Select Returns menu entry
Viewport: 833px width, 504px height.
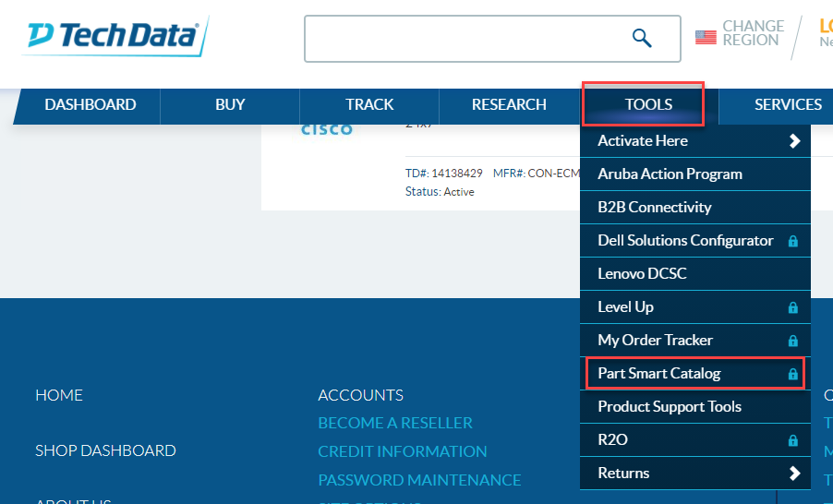[x=694, y=474]
